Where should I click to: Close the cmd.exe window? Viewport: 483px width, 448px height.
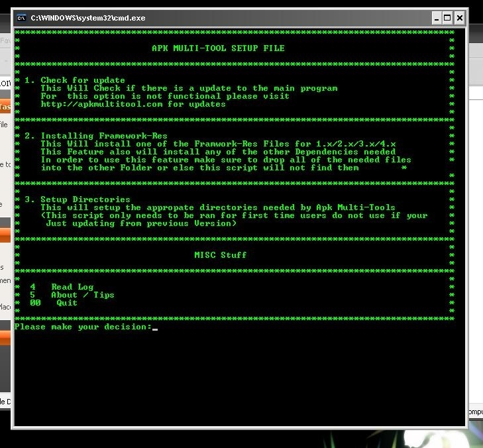point(459,18)
